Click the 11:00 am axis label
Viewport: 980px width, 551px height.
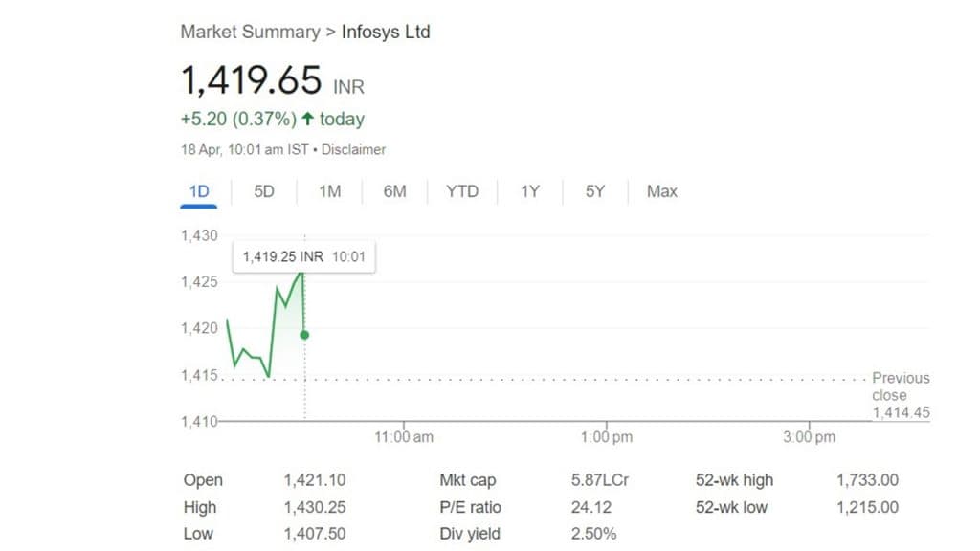[x=403, y=437]
